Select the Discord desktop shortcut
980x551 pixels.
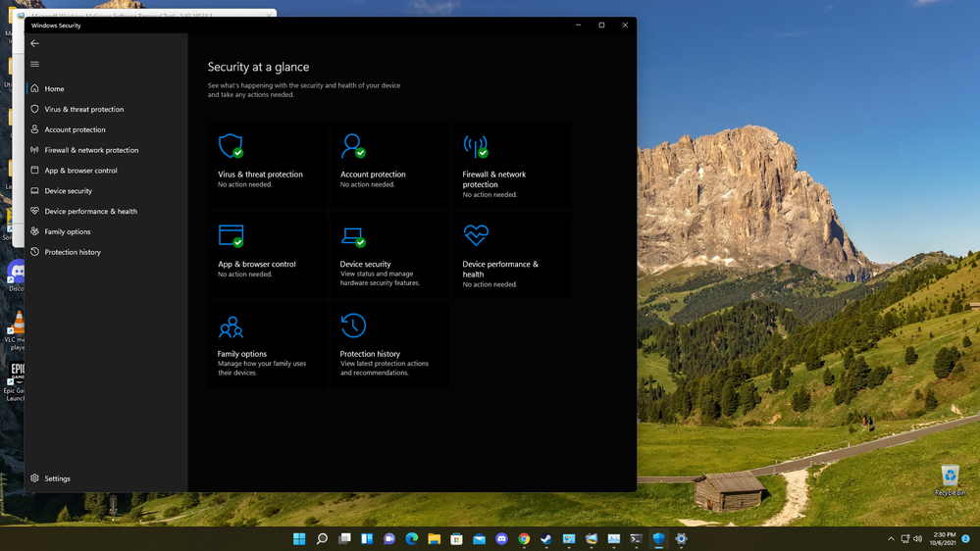point(17,276)
